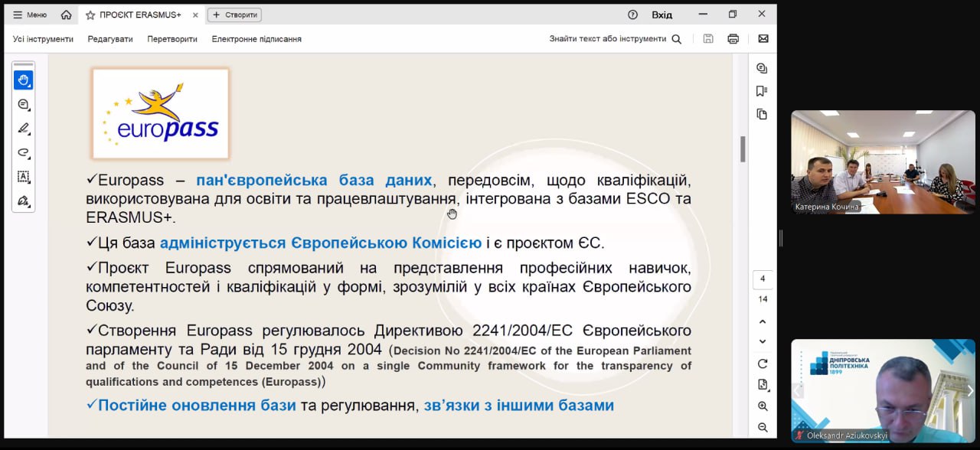Screen dimensions: 980x450
Task: Rotate the page view clockwise
Action: 763,364
